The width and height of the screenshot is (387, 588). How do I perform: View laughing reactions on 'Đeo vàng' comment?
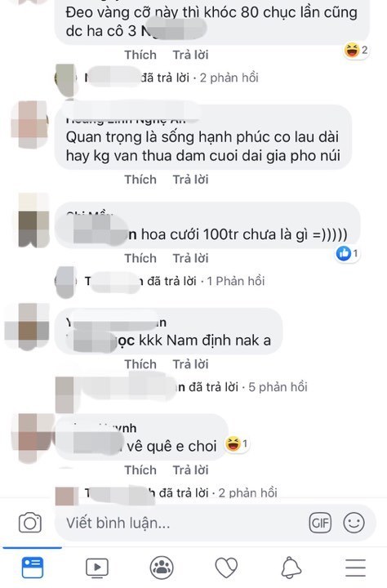pos(356,50)
